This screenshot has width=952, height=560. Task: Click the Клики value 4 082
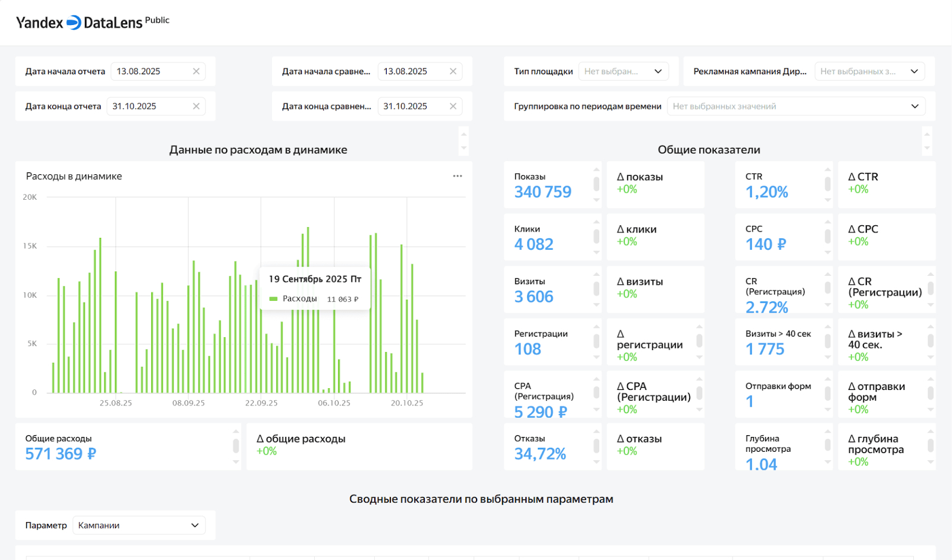(x=534, y=244)
